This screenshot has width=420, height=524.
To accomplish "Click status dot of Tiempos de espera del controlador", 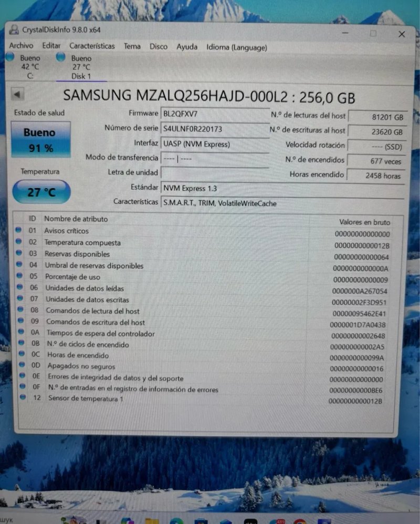I will pyautogui.click(x=21, y=332).
